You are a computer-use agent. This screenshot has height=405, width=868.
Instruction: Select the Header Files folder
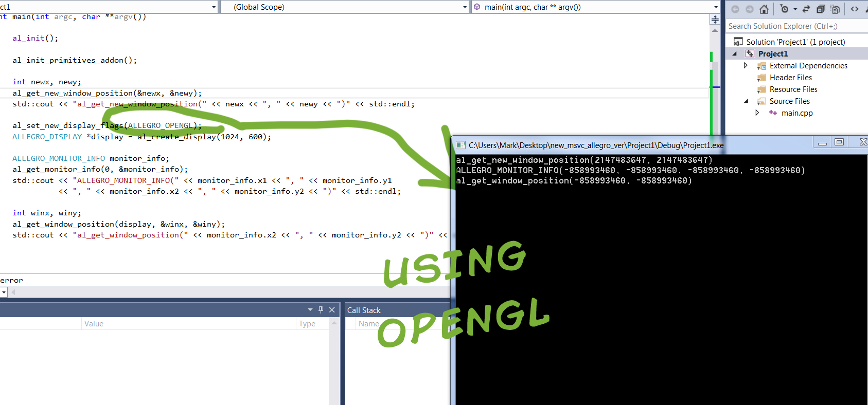click(x=790, y=78)
